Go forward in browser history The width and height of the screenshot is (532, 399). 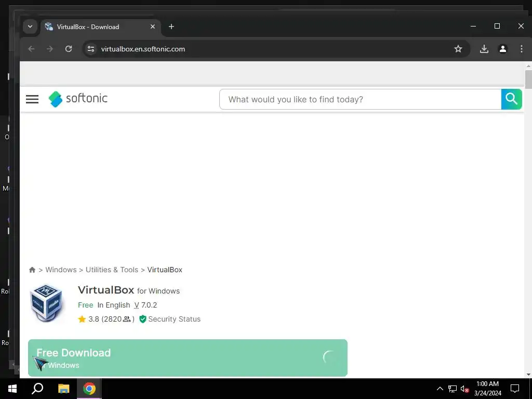click(50, 49)
